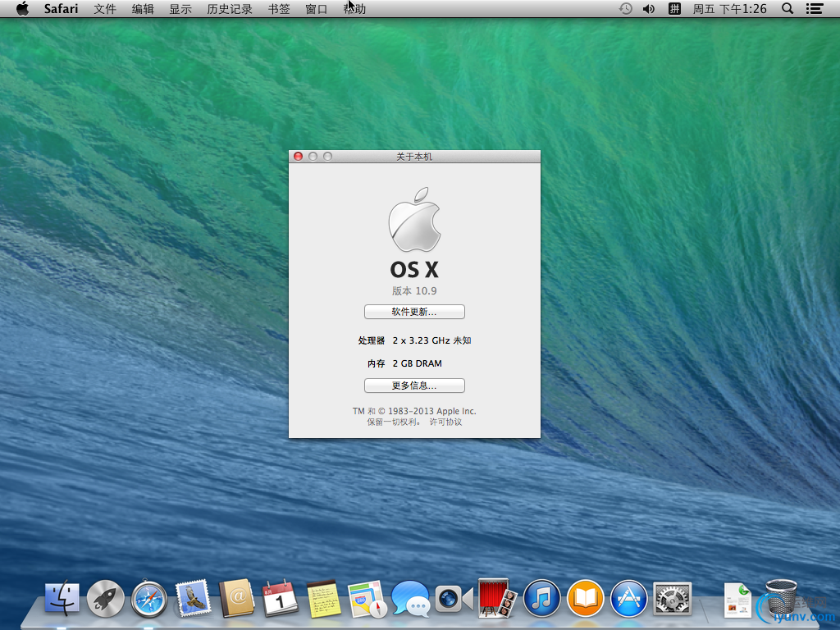Open the 书签 menu
This screenshot has height=630, width=840.
click(279, 8)
